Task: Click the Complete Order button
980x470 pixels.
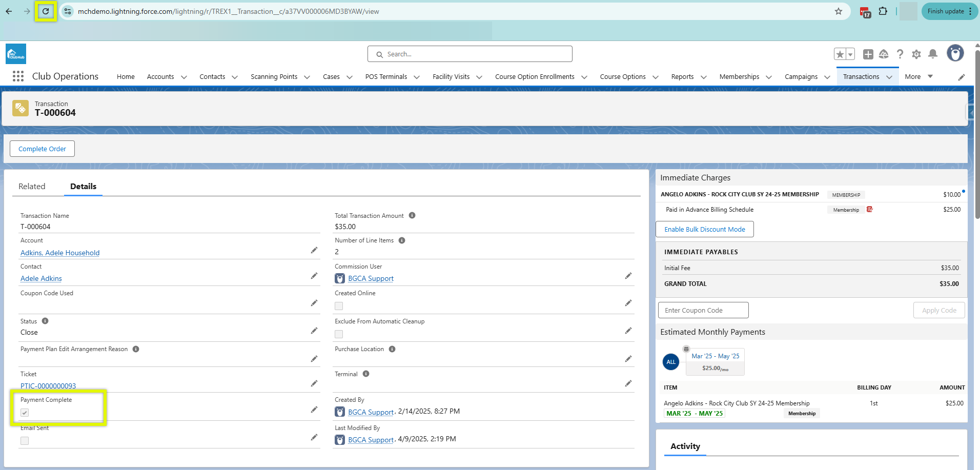Action: [43, 149]
